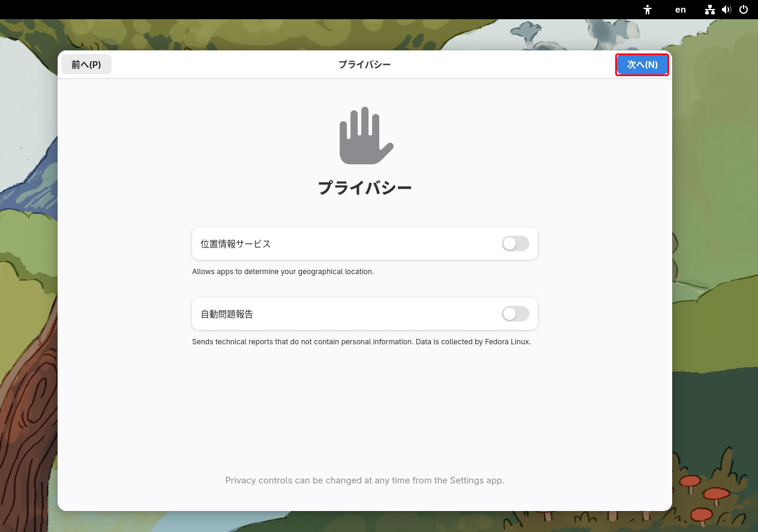Open the en input language indicator
758x532 pixels.
click(681, 10)
